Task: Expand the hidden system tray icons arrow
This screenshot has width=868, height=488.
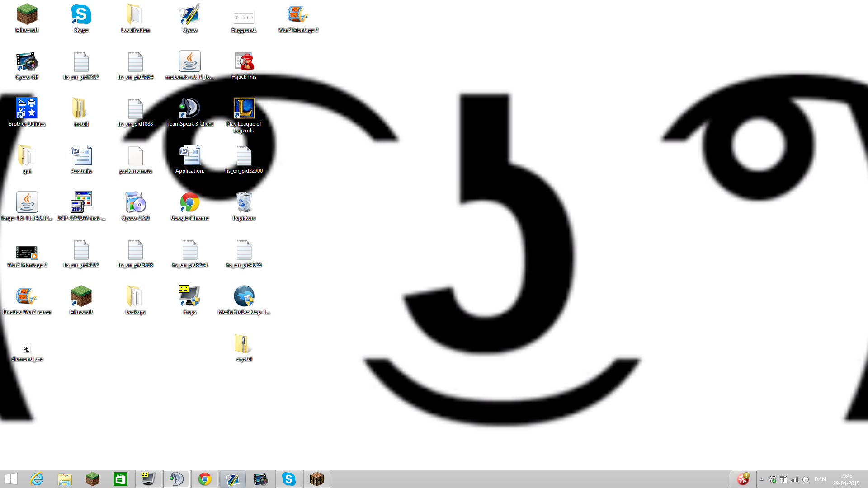Action: click(762, 479)
